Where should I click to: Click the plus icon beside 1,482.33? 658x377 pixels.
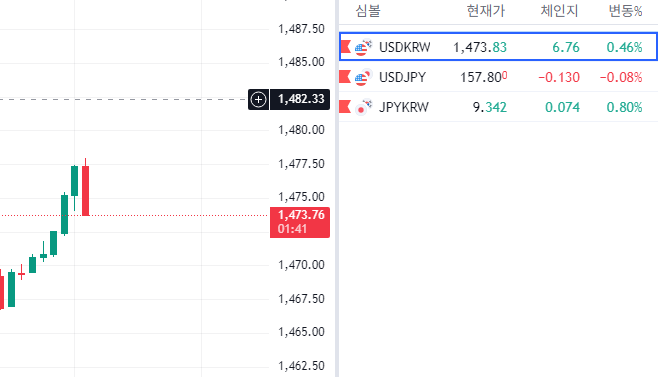tap(258, 99)
